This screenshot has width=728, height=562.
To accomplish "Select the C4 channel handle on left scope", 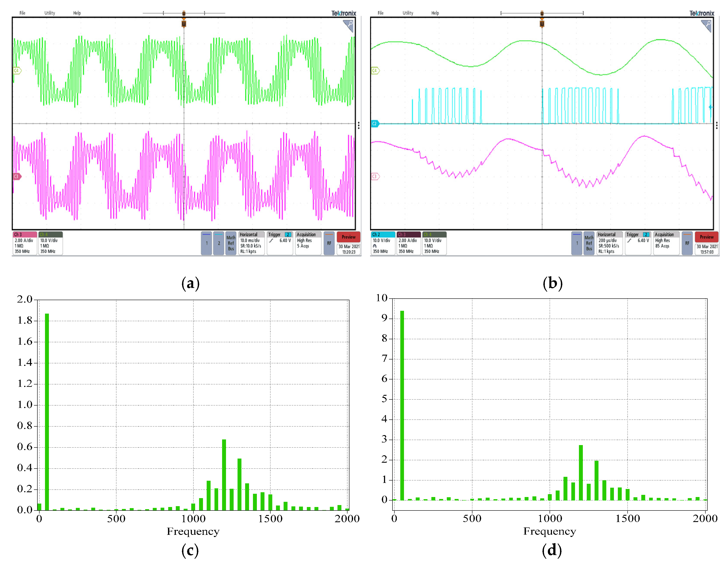I will [x=17, y=71].
